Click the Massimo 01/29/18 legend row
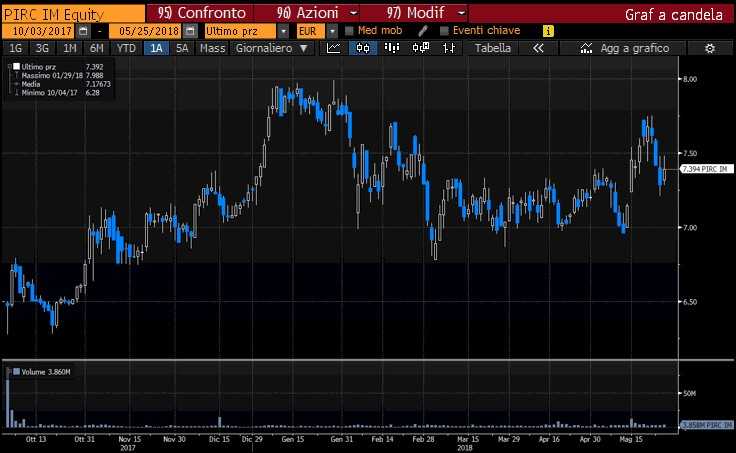The height and width of the screenshot is (453, 736). pos(60,75)
